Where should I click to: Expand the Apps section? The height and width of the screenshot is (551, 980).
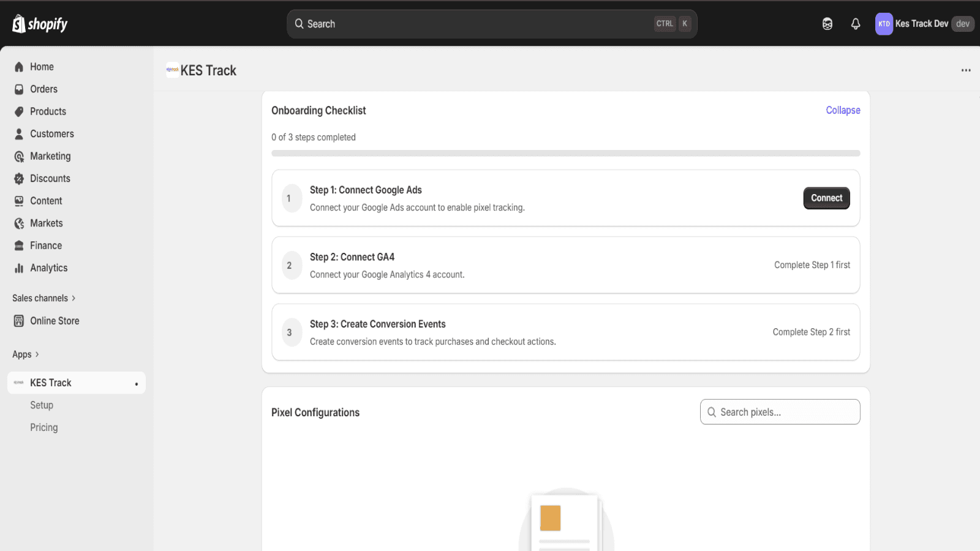pyautogui.click(x=25, y=354)
